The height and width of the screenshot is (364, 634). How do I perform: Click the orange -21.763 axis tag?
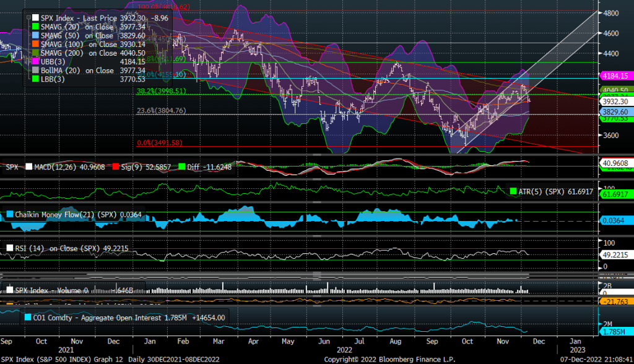click(x=615, y=301)
